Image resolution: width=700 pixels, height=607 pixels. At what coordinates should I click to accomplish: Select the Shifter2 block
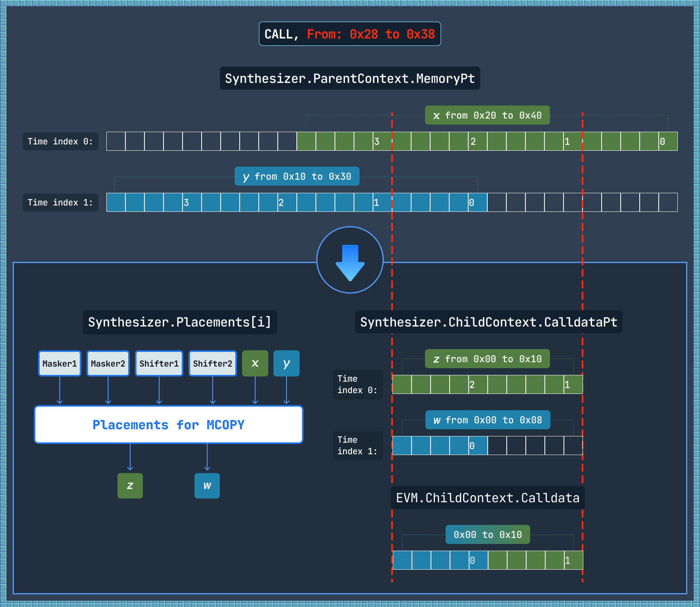[x=212, y=363]
